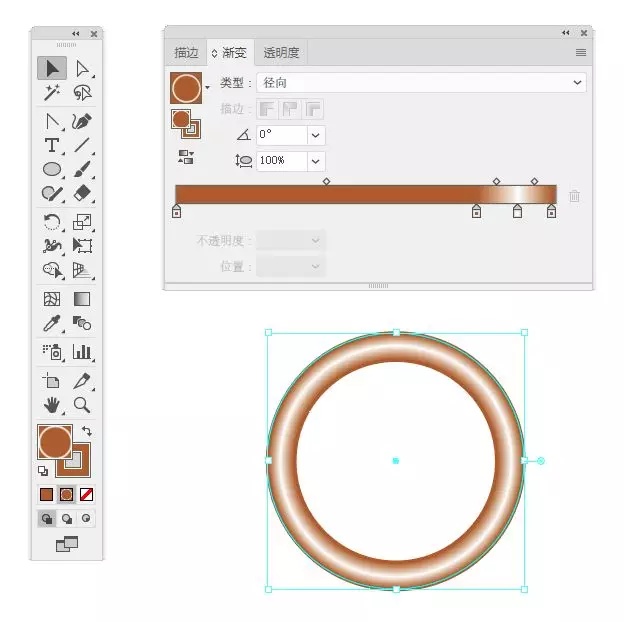The height and width of the screenshot is (622, 624).
Task: Select the leftmost gradient color stop
Action: [177, 211]
